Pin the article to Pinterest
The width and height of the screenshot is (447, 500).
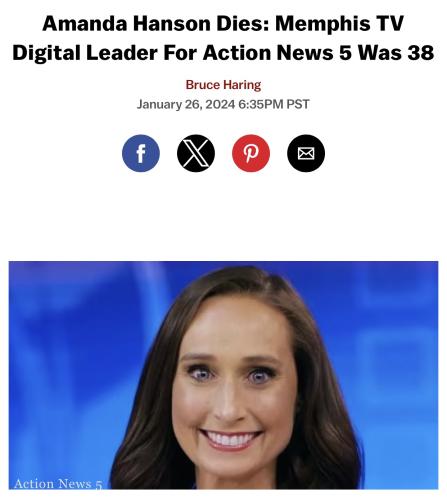(x=251, y=153)
